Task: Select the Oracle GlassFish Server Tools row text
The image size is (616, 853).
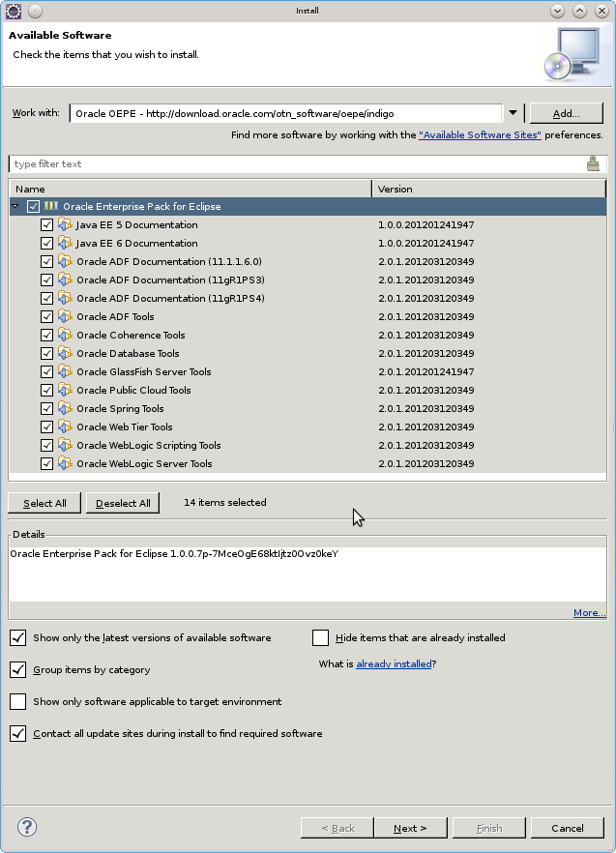Action: (x=144, y=371)
